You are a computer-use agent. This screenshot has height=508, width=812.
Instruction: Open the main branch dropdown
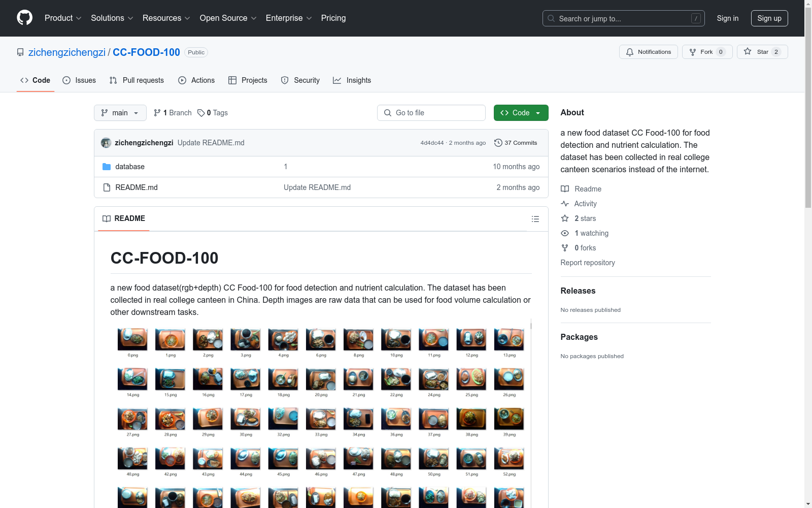pyautogui.click(x=120, y=113)
